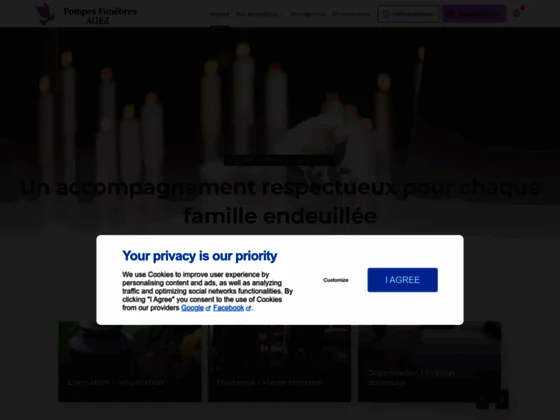Open the Organisation / Contrat obsèques card
The height and width of the screenshot is (420, 560).
click(430, 361)
